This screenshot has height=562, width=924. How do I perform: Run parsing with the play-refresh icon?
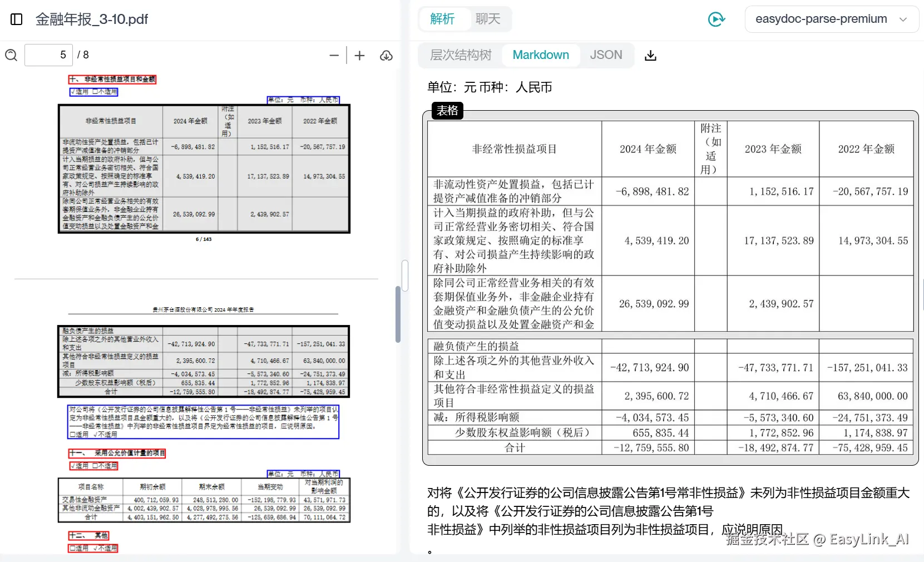(716, 19)
